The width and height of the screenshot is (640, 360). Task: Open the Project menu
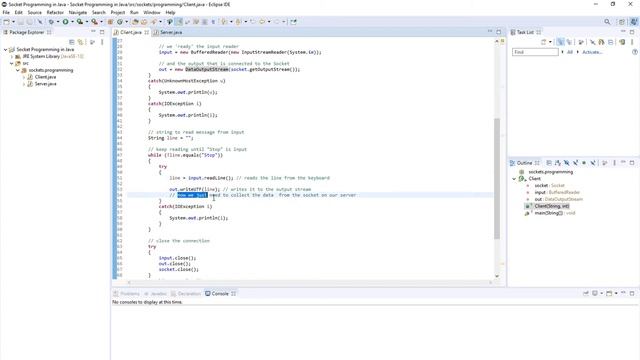coord(118,12)
